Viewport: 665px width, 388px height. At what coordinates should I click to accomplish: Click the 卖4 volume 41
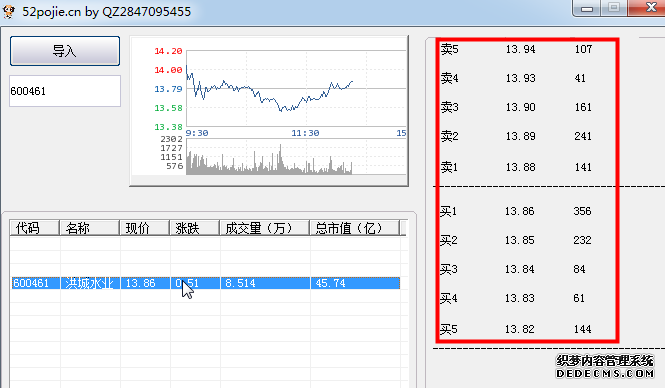580,78
